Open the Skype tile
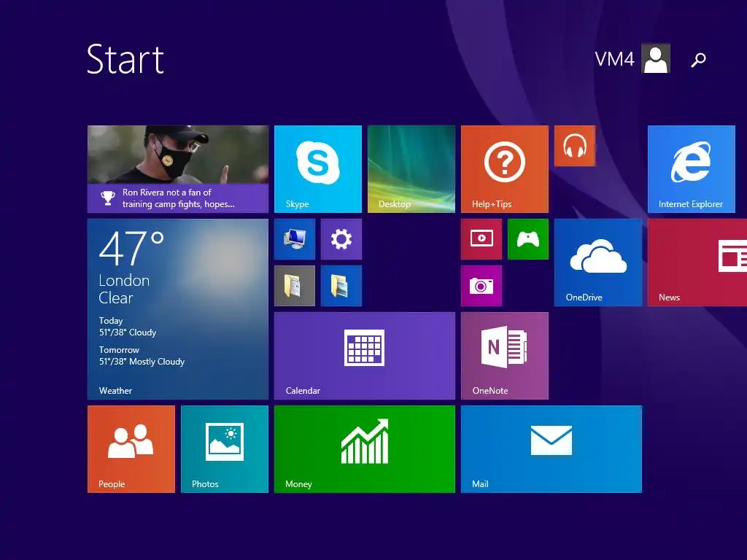 (x=318, y=169)
